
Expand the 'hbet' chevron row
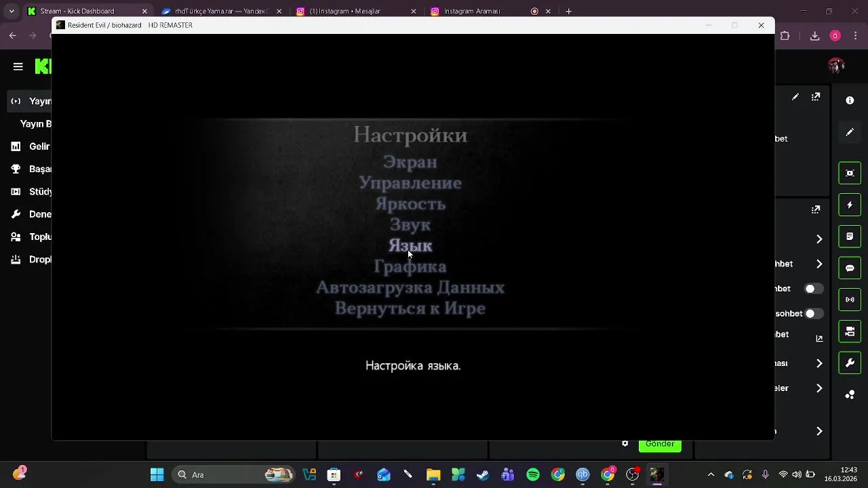tap(819, 264)
